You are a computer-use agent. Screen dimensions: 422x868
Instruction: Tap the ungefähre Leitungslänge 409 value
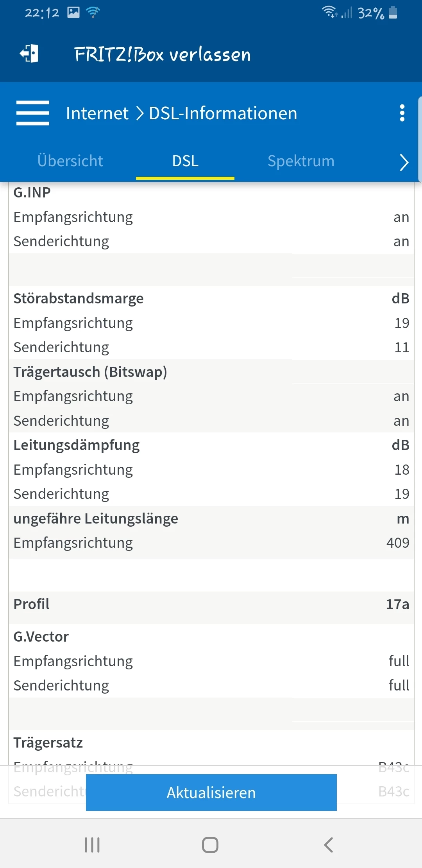pyautogui.click(x=397, y=543)
